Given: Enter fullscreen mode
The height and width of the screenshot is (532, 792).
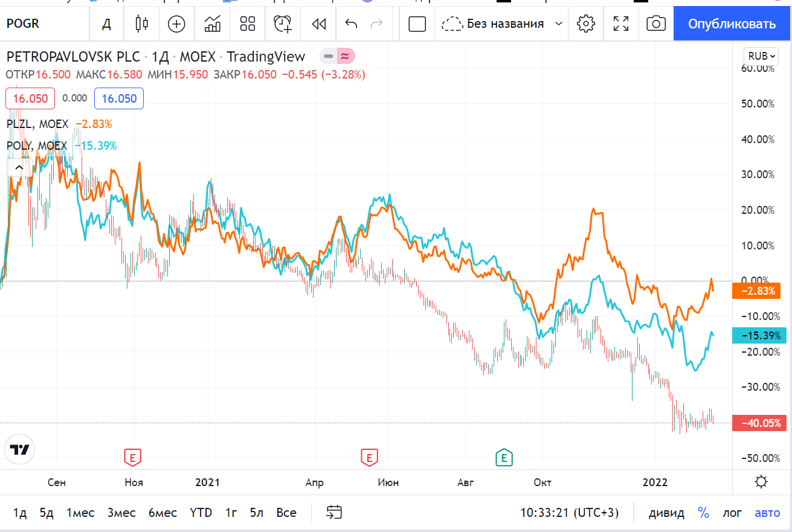Looking at the screenshot, I should point(620,24).
